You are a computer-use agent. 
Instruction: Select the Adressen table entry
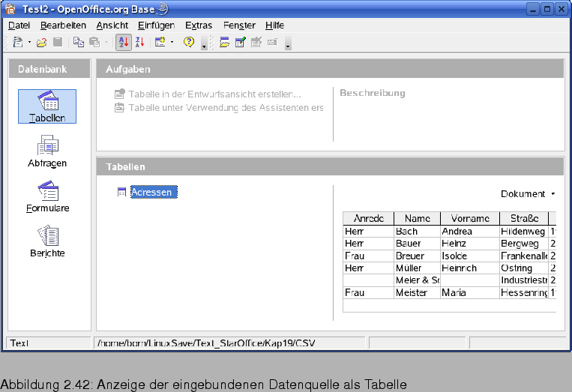[x=154, y=192]
